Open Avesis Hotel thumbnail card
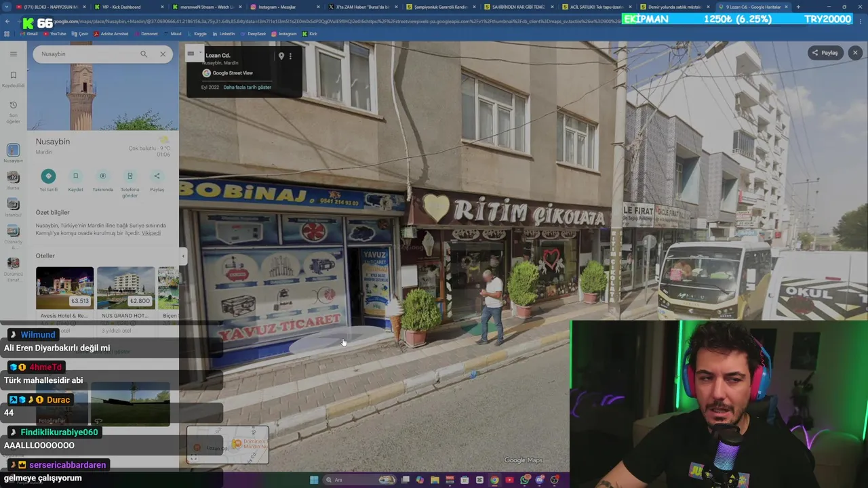Viewport: 868px width, 488px height. click(x=64, y=293)
